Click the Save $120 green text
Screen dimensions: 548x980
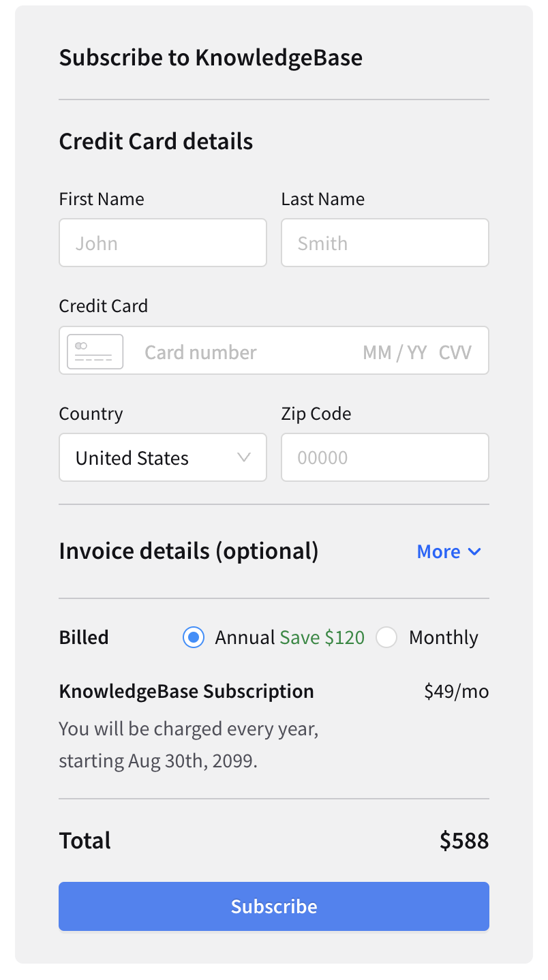coord(322,637)
